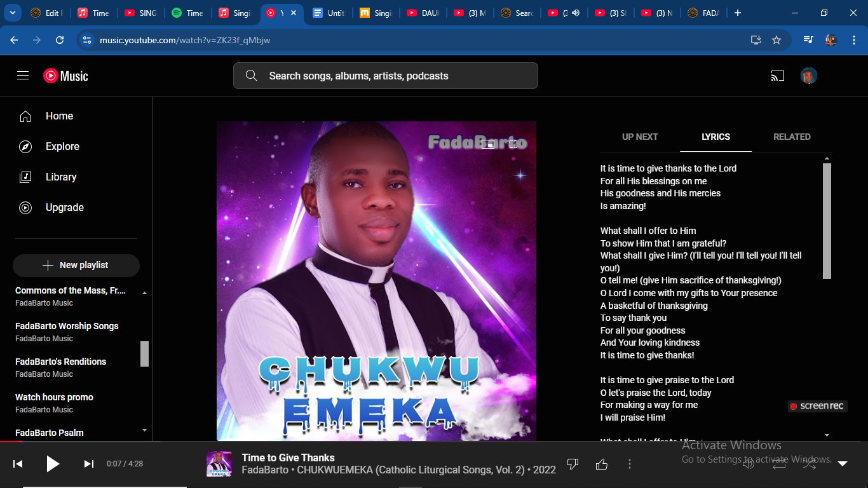Select the LYRICS tab
Viewport: 868px width, 488px height.
715,137
